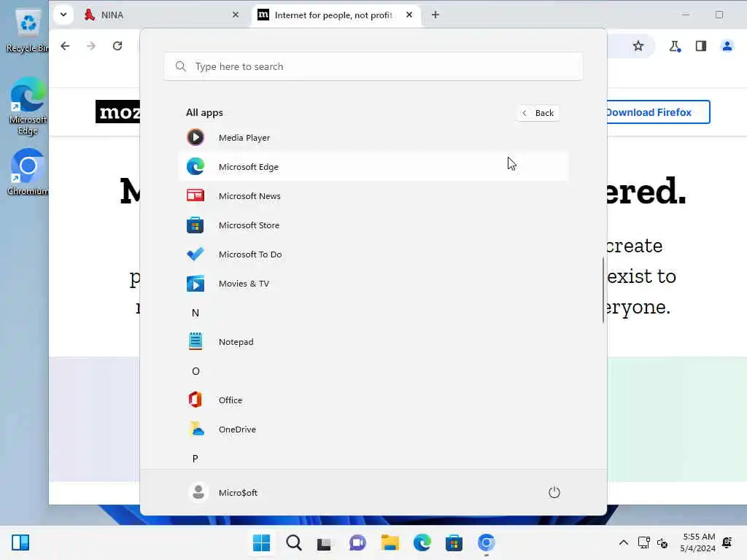
Task: Open the clock showing 5:55 AM
Action: tap(697, 542)
